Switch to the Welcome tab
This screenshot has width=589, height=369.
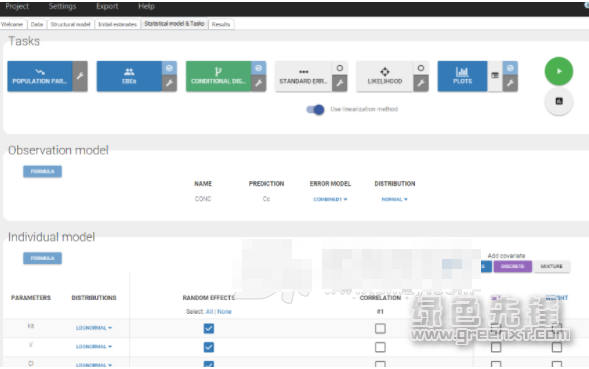(x=12, y=24)
